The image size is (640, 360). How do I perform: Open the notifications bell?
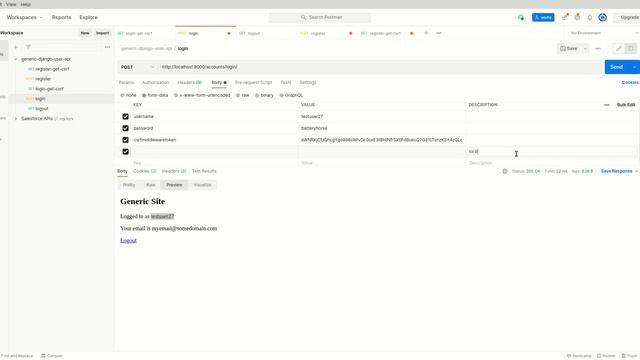tap(589, 18)
